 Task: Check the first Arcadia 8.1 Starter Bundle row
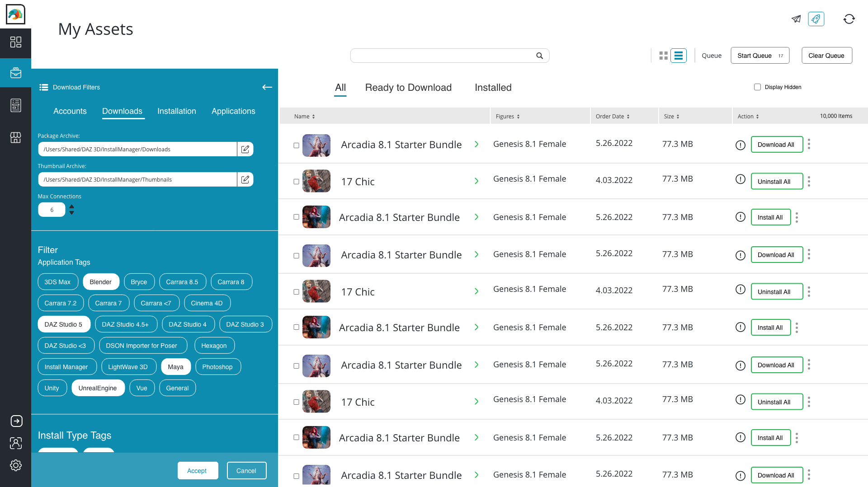pos(296,145)
